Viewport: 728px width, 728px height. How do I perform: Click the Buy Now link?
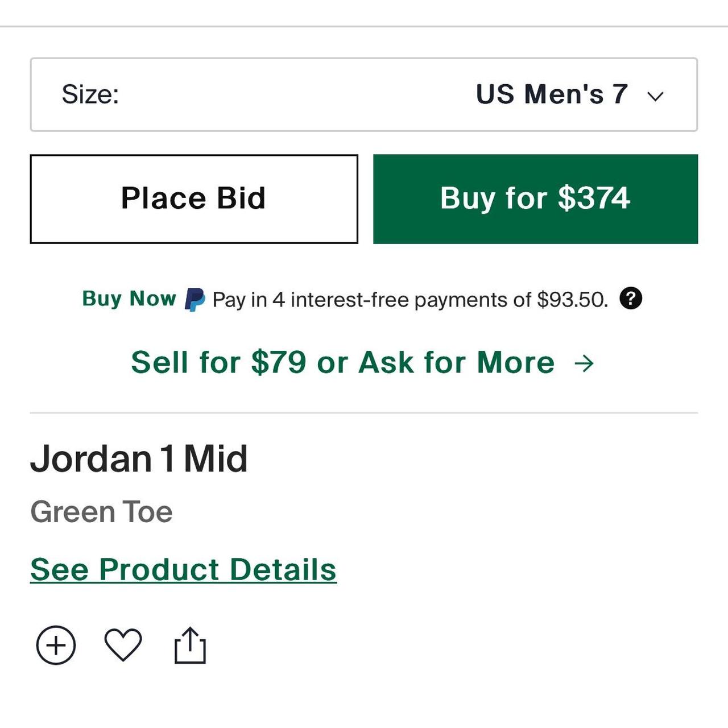coord(129,298)
